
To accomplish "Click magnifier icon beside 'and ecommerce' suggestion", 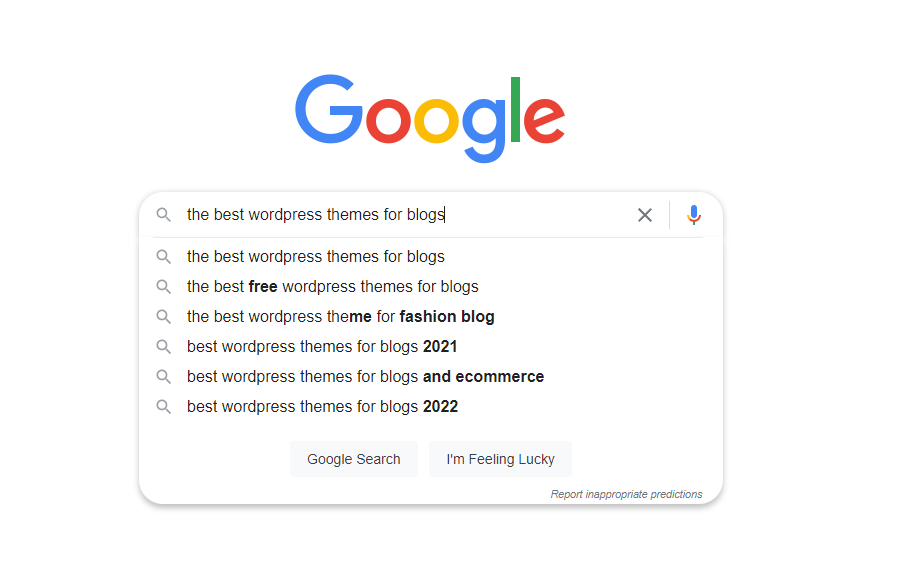I will (x=164, y=377).
